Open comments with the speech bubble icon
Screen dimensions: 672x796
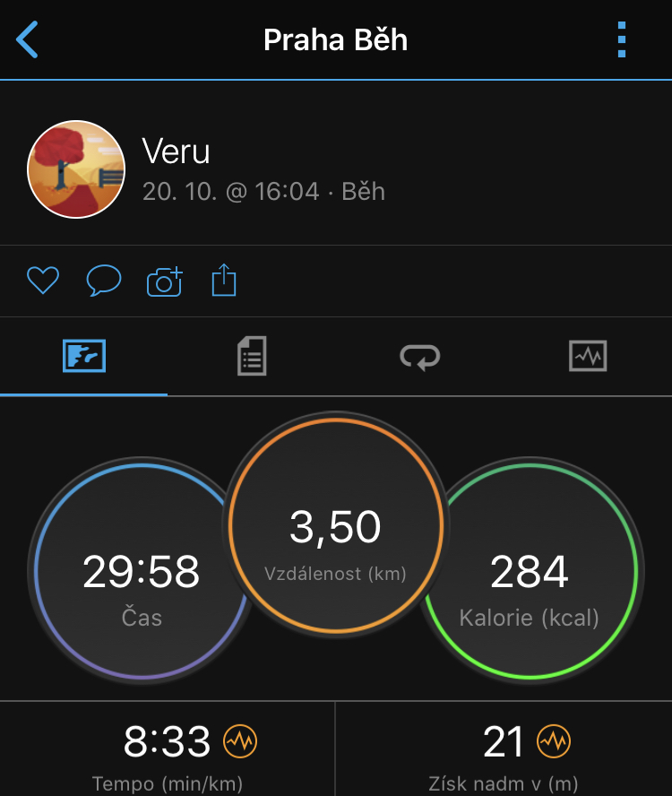pos(104,280)
